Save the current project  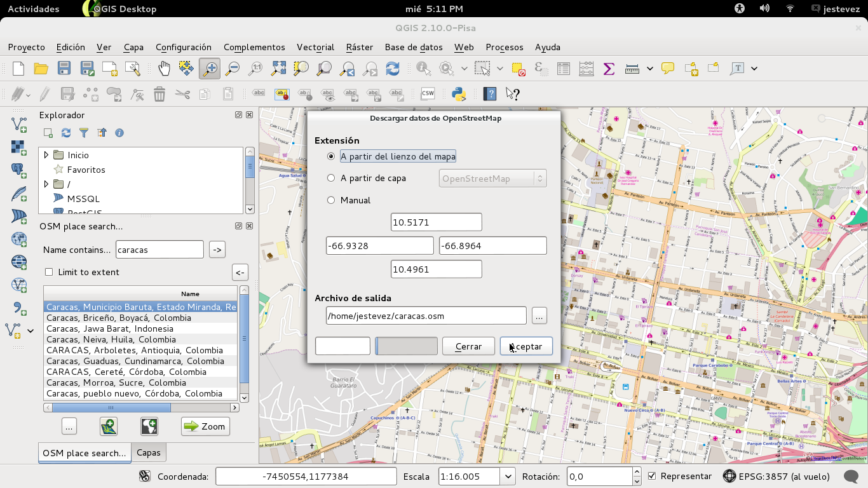pyautogui.click(x=64, y=69)
